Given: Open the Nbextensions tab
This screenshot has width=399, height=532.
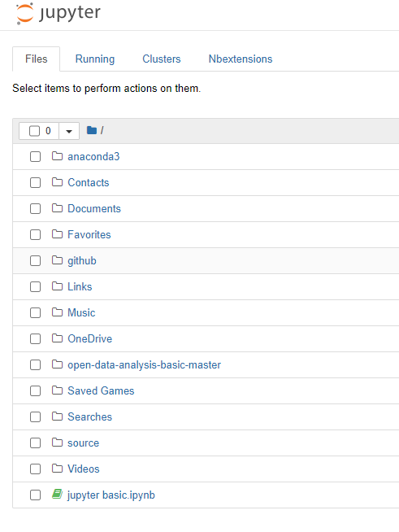Looking at the screenshot, I should pyautogui.click(x=241, y=59).
